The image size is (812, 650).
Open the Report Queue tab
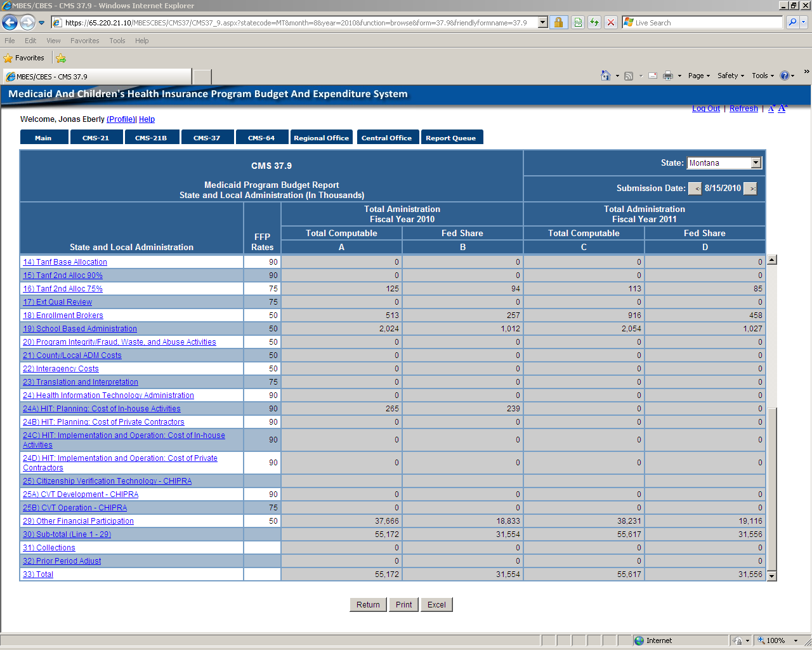pyautogui.click(x=451, y=138)
